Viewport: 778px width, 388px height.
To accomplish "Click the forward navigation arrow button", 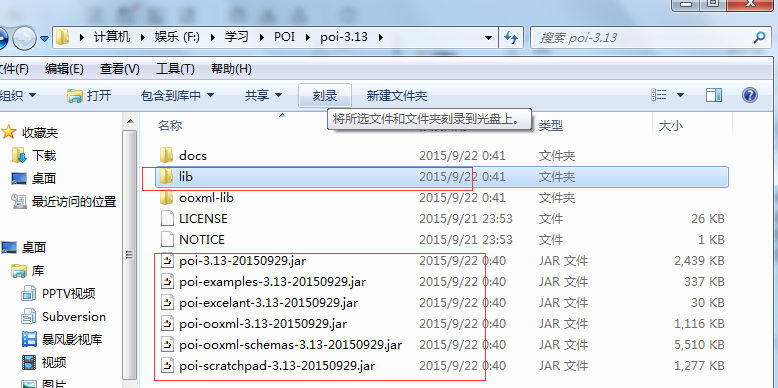I will (24, 38).
